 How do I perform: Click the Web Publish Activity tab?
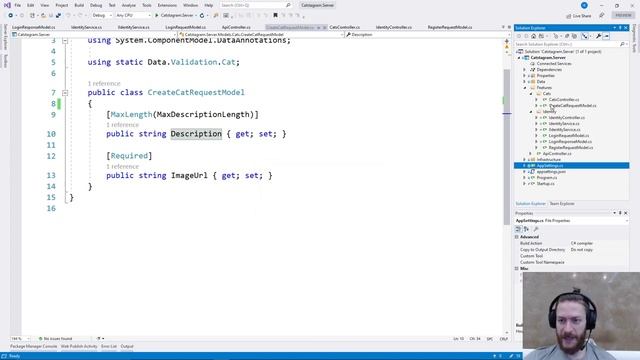[x=79, y=347]
